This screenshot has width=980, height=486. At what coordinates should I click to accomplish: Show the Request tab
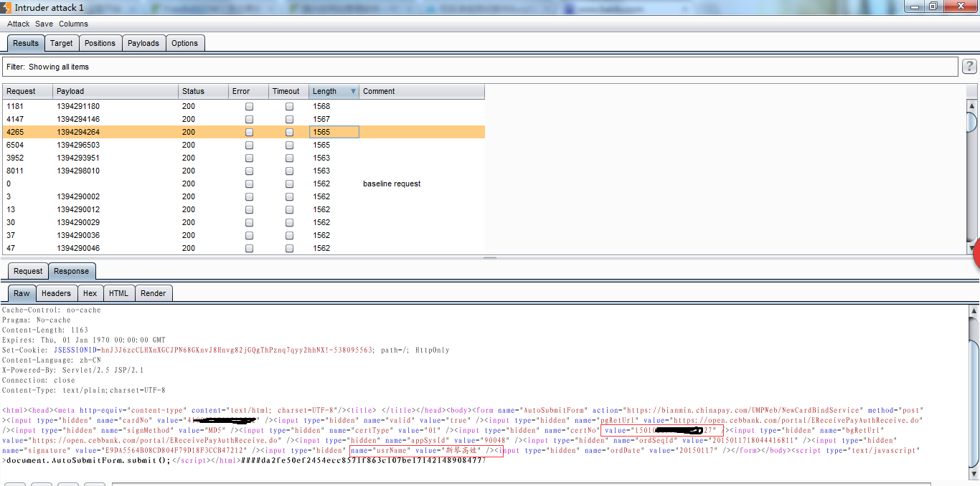coord(28,271)
